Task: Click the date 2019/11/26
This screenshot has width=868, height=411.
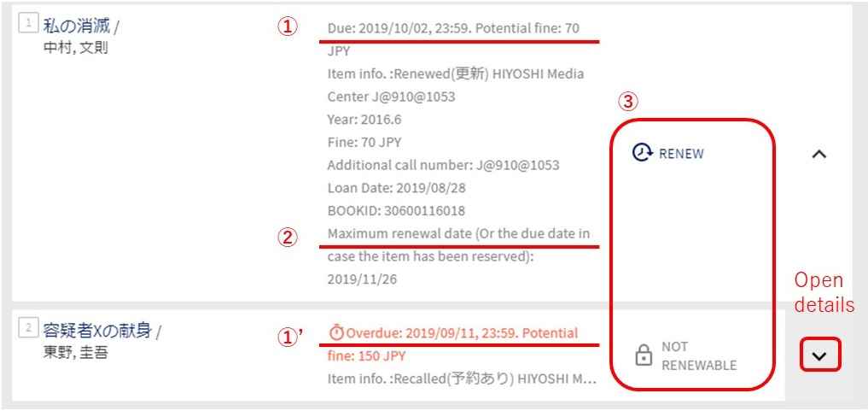Action: pyautogui.click(x=362, y=279)
